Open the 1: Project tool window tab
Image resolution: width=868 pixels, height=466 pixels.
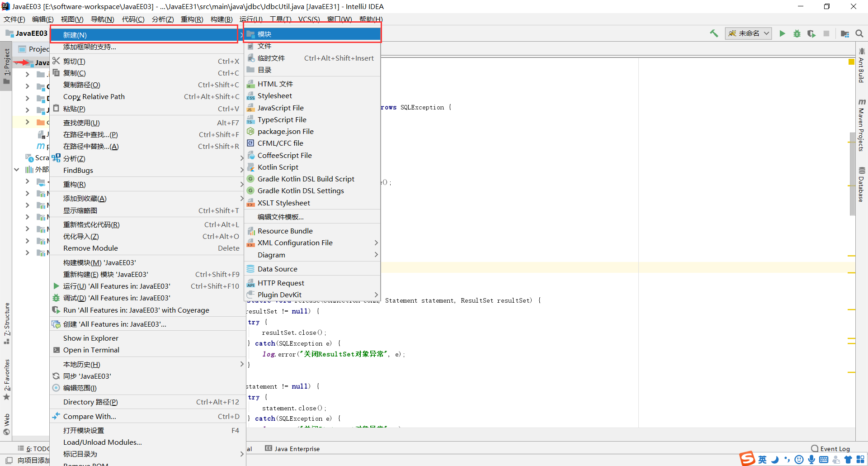[6, 67]
